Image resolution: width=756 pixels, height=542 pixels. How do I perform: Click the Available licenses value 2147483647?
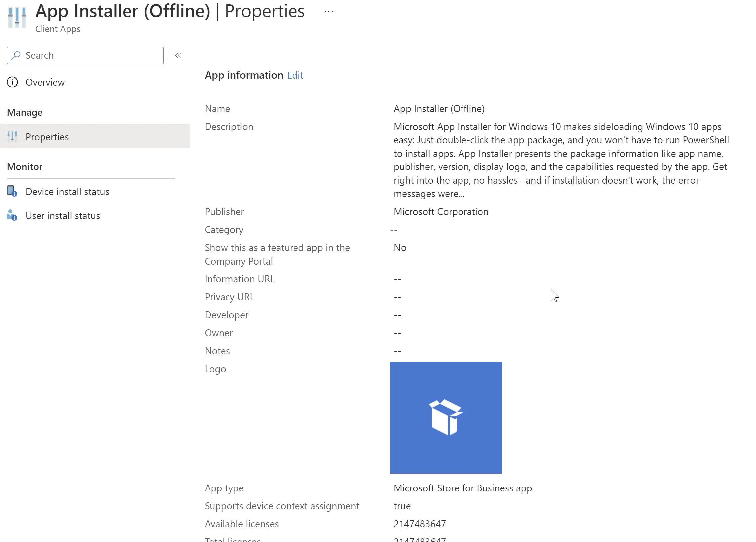(x=420, y=524)
